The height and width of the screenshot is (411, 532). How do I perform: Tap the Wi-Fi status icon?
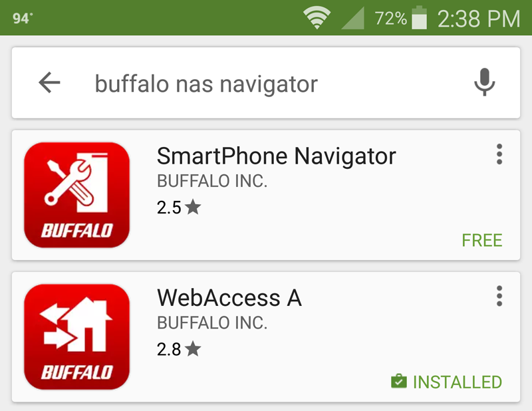[317, 18]
